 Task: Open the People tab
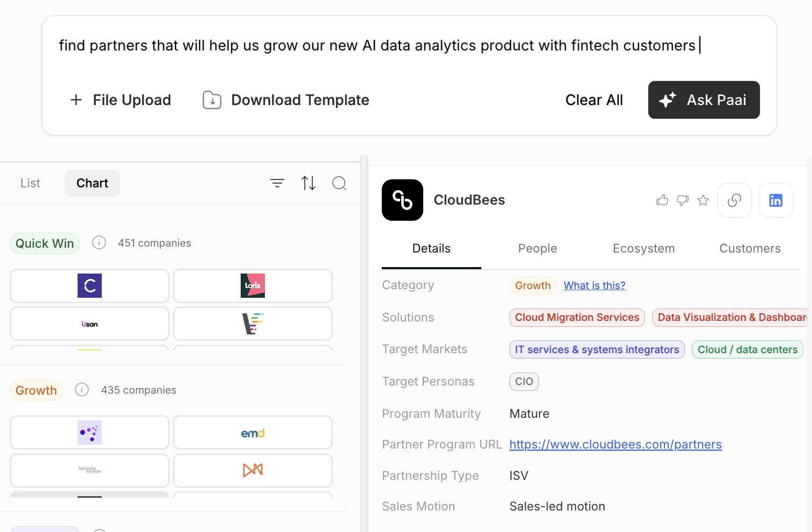click(537, 248)
